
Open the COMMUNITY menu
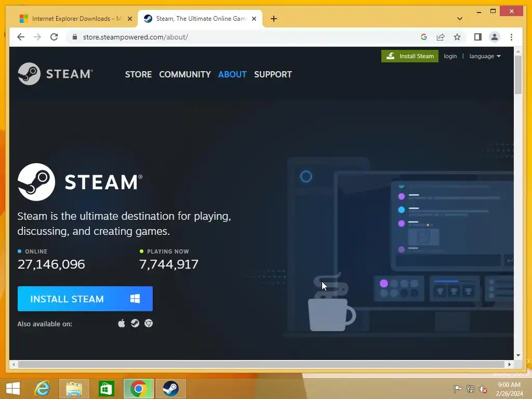(185, 74)
